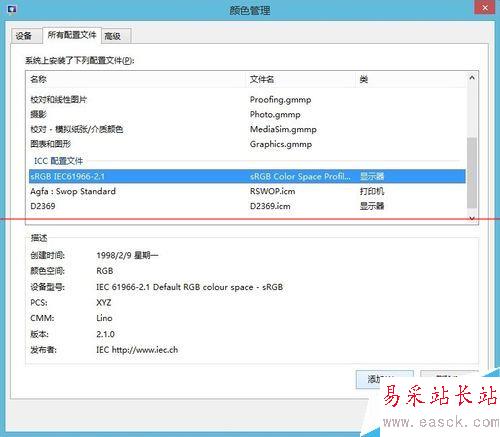500x437 pixels.
Task: Click the RSWOP.icm file name
Action: click(272, 191)
